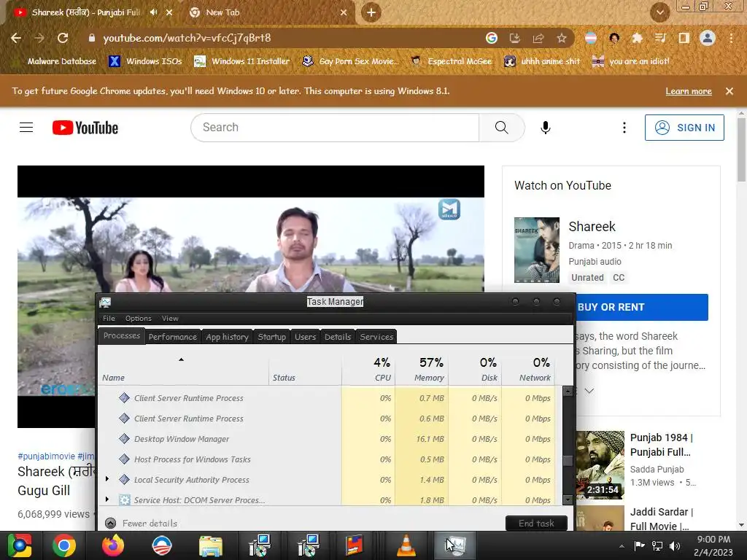Go back using Chrome's back arrow
The height and width of the screenshot is (560, 747).
[16, 38]
